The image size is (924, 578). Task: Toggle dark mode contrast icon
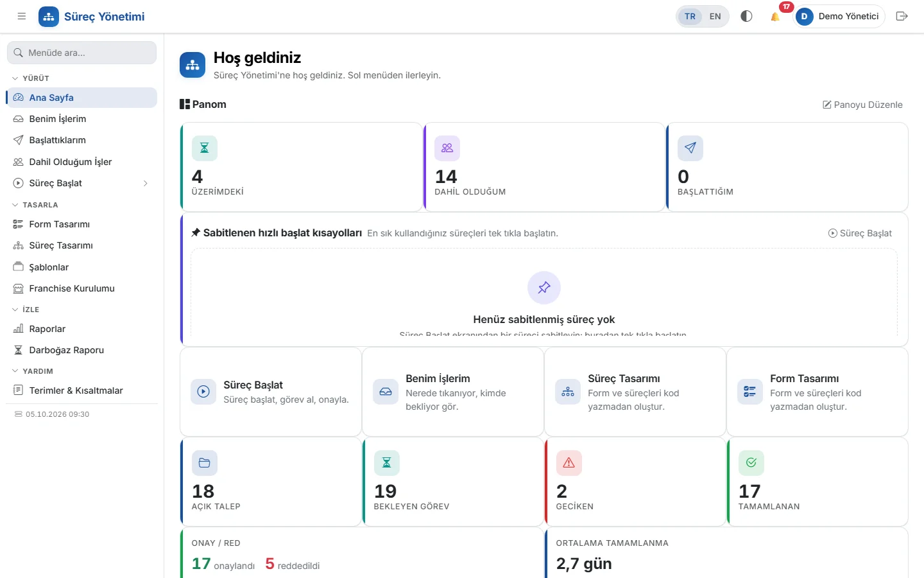pyautogui.click(x=746, y=16)
